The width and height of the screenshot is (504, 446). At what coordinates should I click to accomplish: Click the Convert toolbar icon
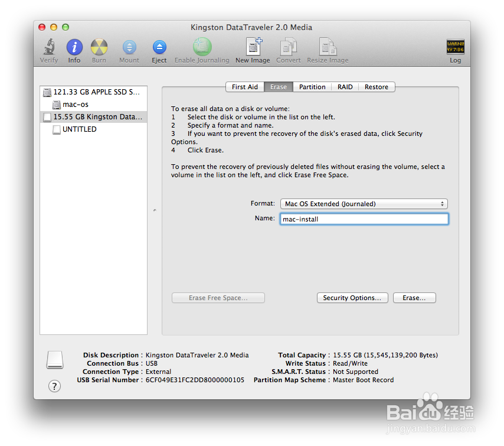click(x=289, y=47)
